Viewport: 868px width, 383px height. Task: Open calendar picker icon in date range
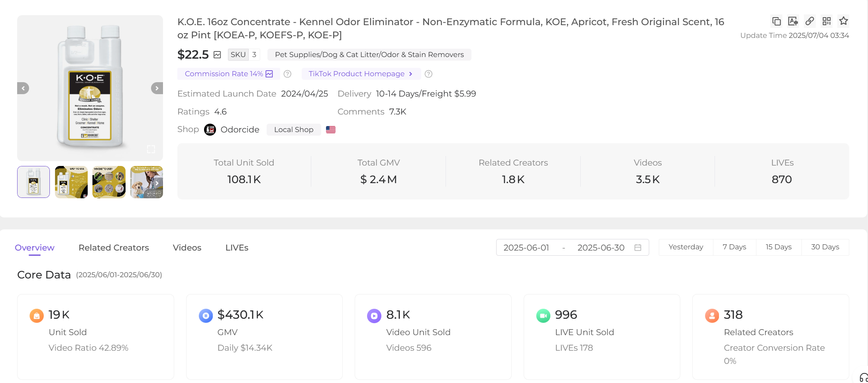pyautogui.click(x=638, y=248)
